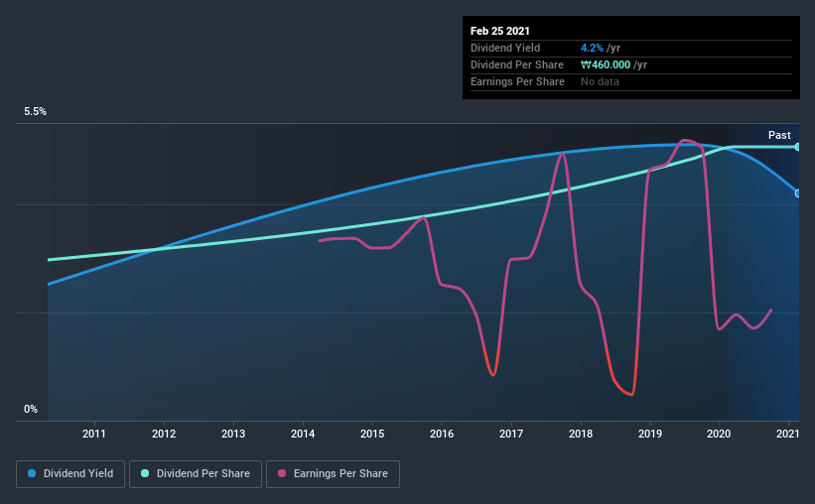Select the Dividend Yield endpoint marker
Viewport: 815px width, 504px height.
pyautogui.click(x=798, y=193)
